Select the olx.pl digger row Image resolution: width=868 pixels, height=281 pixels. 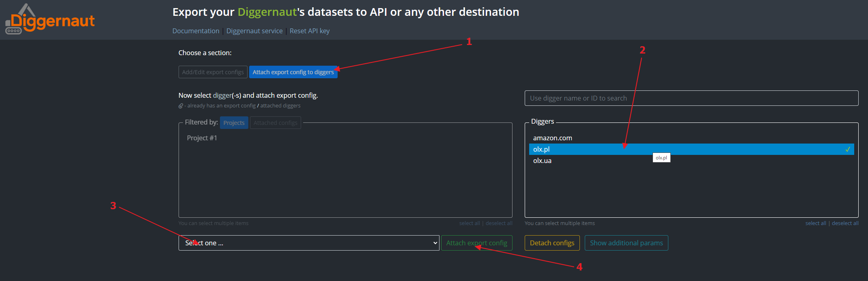click(691, 149)
